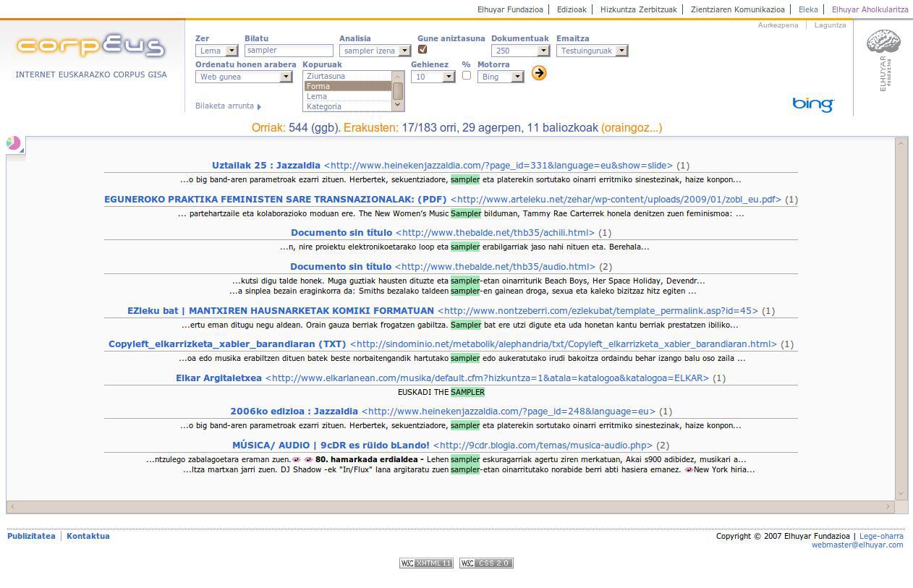
Task: Open the Zer dropdown
Action: 217,51
